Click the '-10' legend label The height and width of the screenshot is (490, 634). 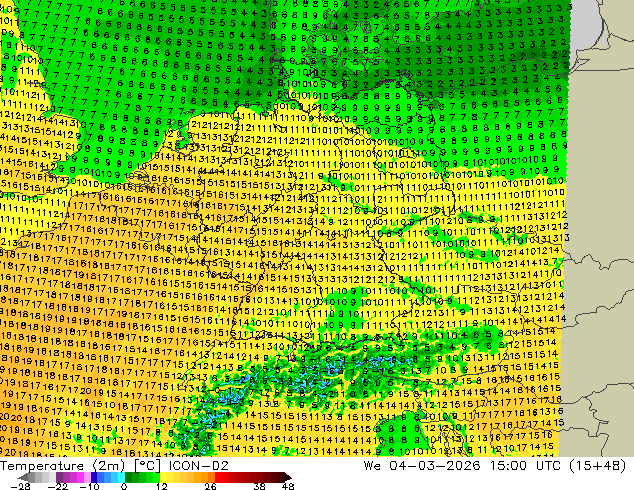click(89, 486)
